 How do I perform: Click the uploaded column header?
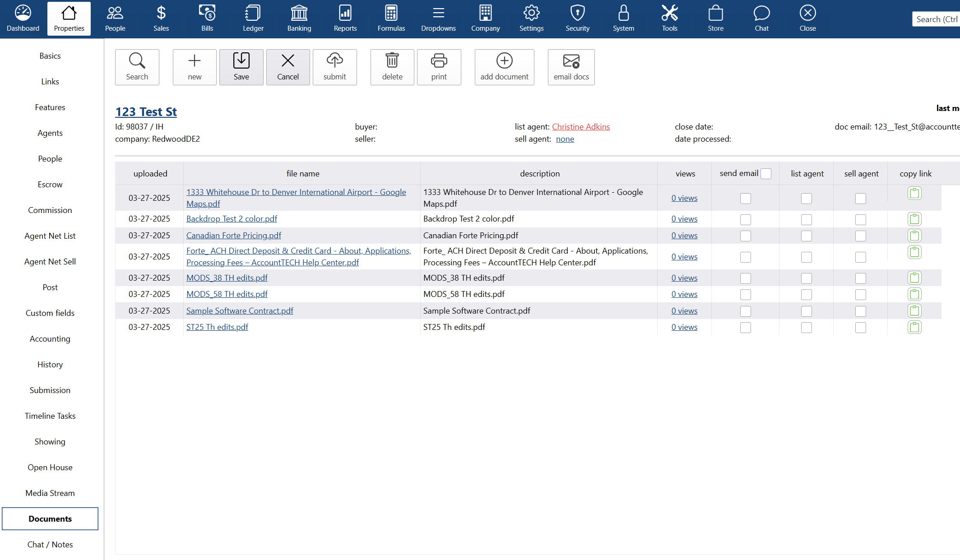pos(150,174)
